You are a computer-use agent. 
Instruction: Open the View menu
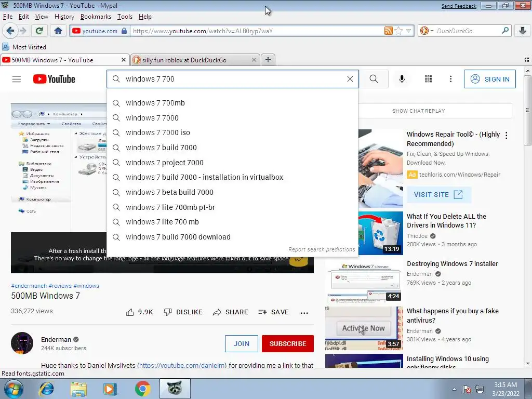[42, 17]
